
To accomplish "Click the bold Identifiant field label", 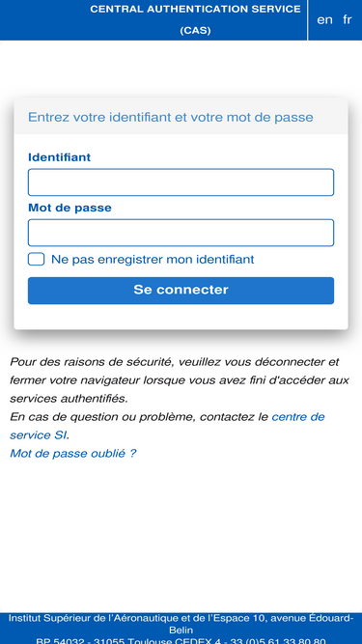I will coord(59,157).
